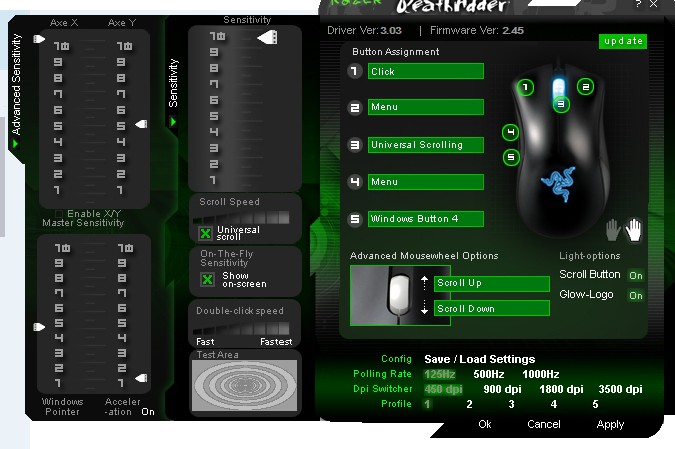Viewport: 675px width, 449px height.
Task: Select 3500 dpi setting
Action: (x=620, y=389)
